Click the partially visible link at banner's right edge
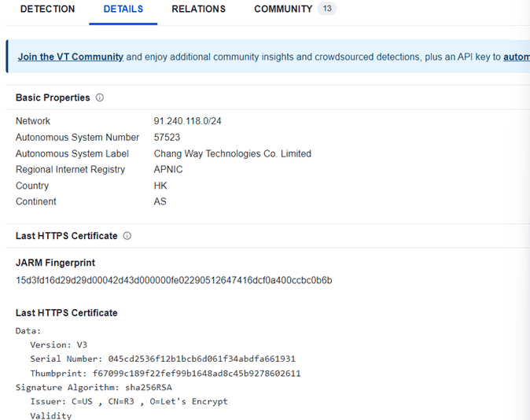The height and width of the screenshot is (420, 530). tap(516, 57)
